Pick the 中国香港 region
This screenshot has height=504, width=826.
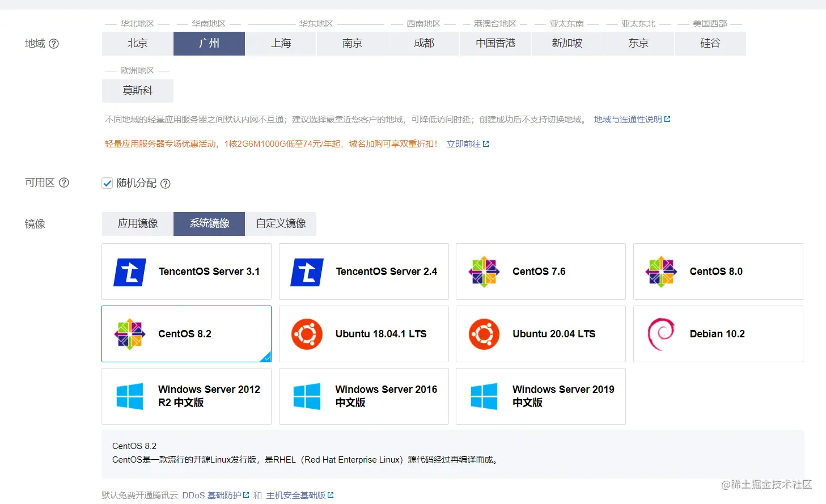pyautogui.click(x=495, y=43)
